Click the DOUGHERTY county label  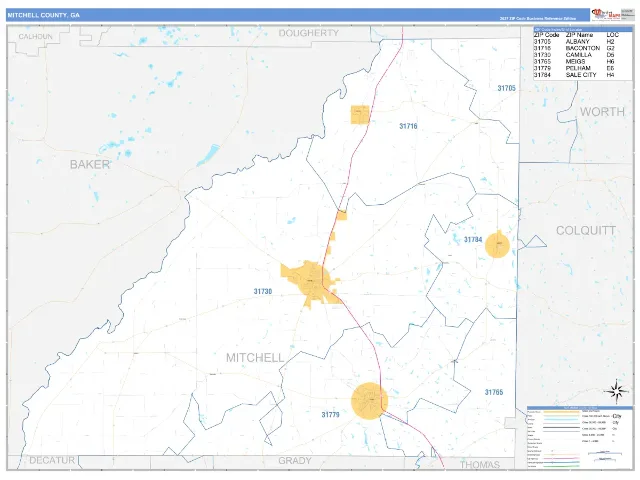(309, 33)
